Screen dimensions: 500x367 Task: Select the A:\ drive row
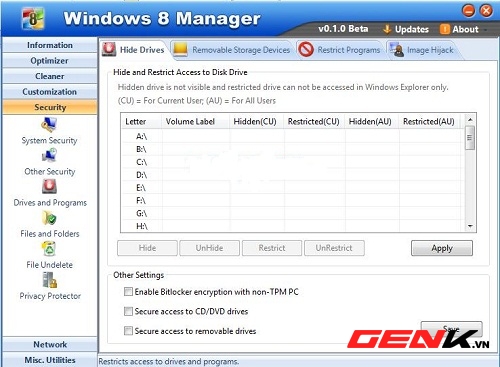pos(293,136)
